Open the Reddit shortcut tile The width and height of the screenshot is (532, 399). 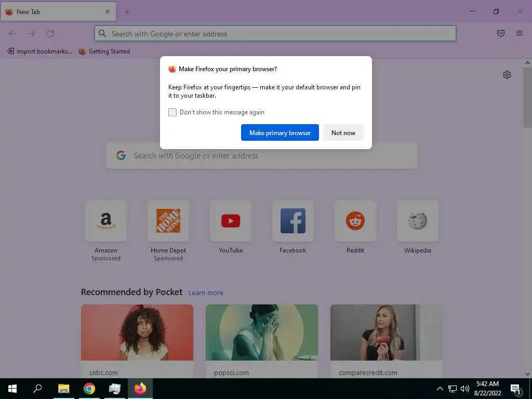point(355,221)
